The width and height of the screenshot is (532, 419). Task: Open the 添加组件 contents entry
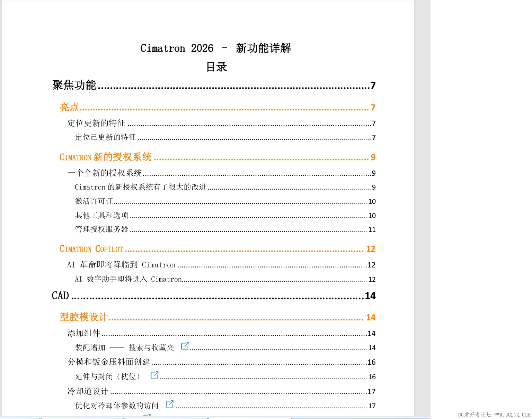click(x=222, y=333)
